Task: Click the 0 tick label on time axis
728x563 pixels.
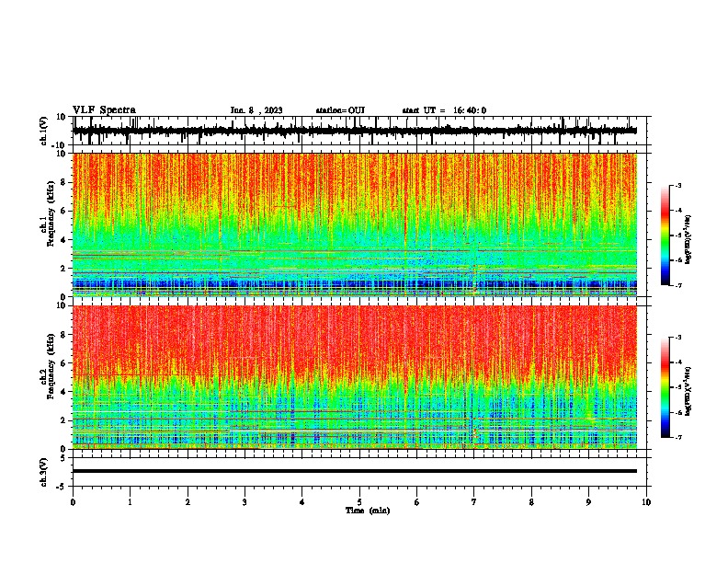Action: 73,502
